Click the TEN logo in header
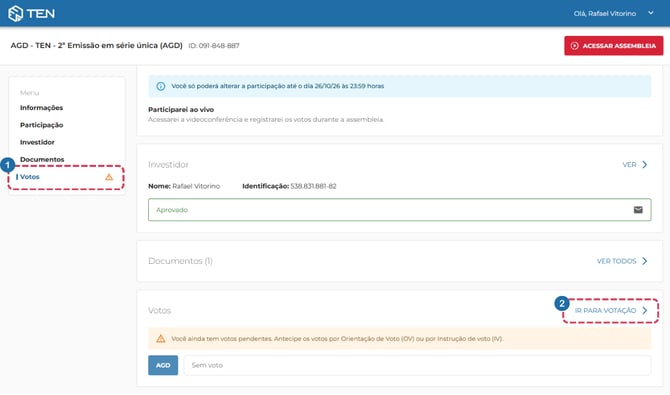 pos(32,13)
